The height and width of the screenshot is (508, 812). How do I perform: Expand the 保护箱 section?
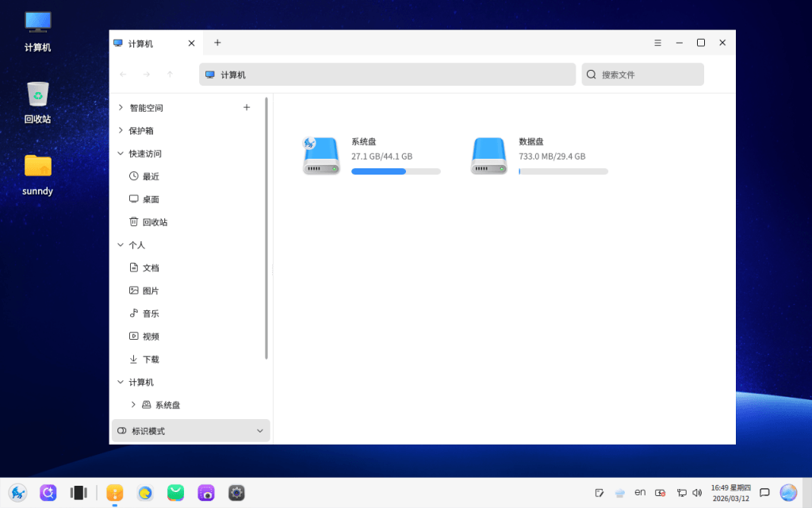click(121, 130)
